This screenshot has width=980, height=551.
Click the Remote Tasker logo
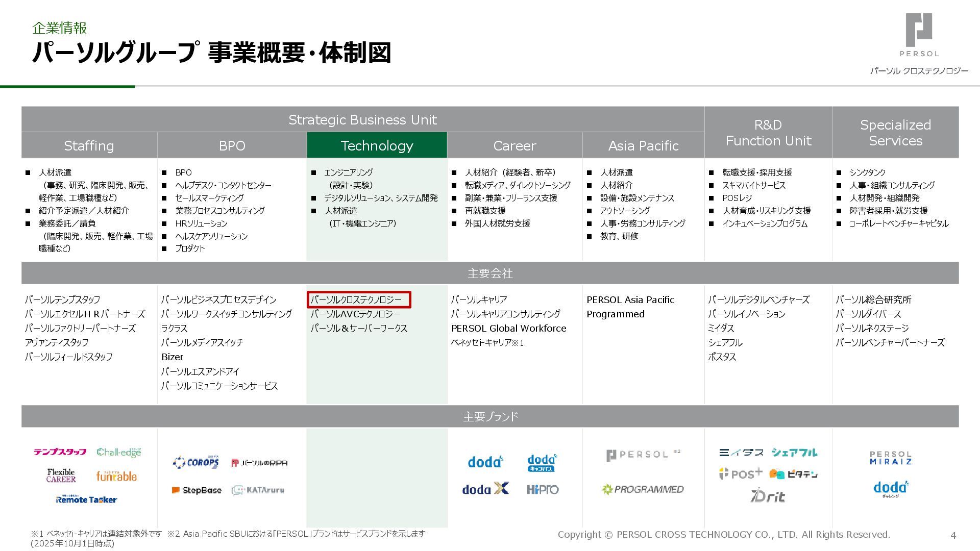[86, 499]
